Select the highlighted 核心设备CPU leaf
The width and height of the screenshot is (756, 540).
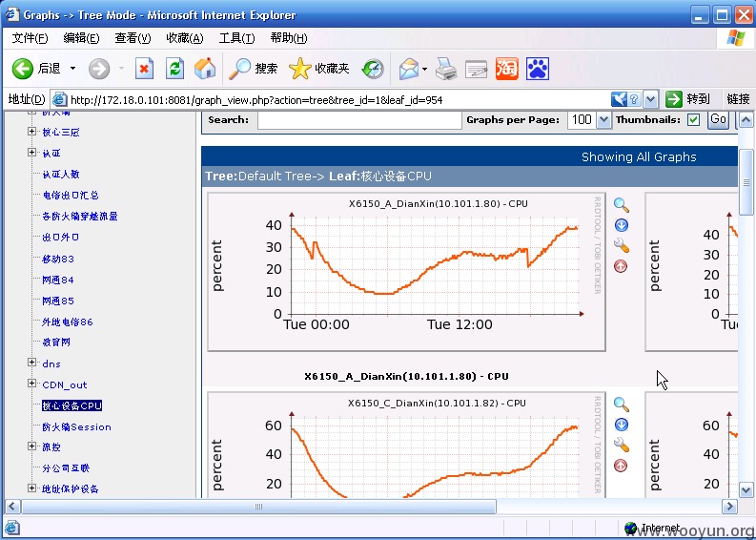72,405
